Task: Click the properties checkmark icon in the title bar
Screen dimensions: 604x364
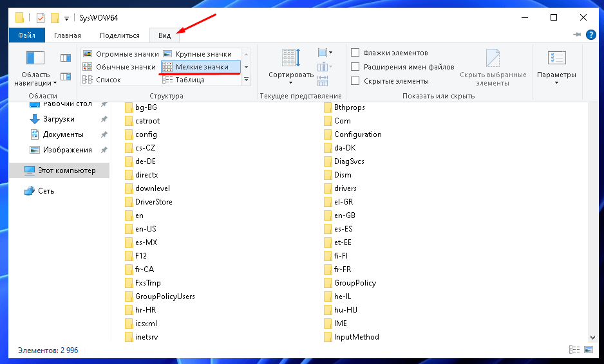Action: pyautogui.click(x=41, y=17)
